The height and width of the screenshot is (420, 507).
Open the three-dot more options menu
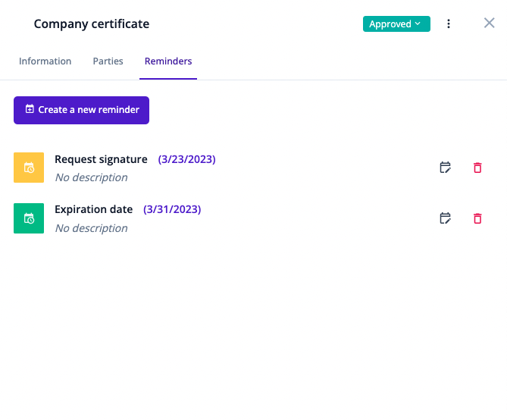449,24
